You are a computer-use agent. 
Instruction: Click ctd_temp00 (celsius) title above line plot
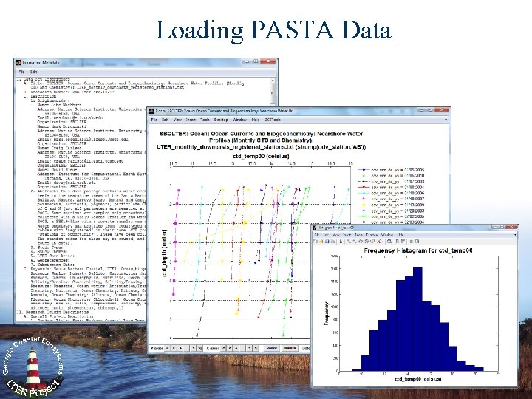[x=261, y=156]
